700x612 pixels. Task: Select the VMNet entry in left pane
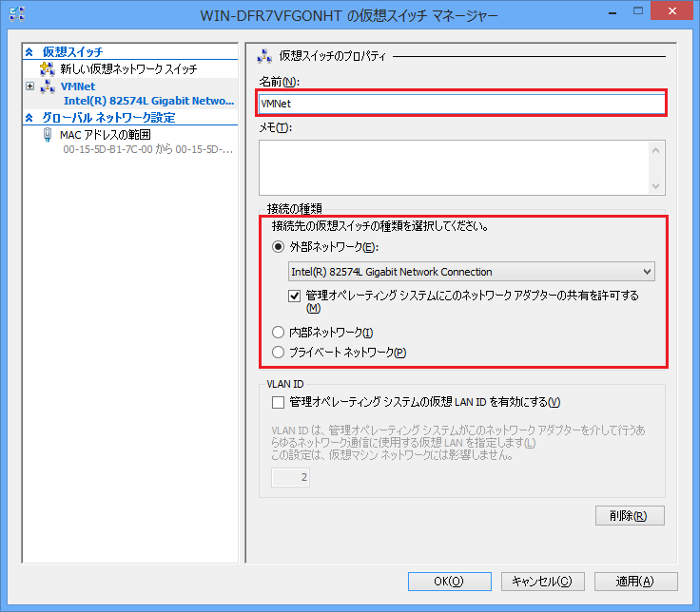coord(78,86)
